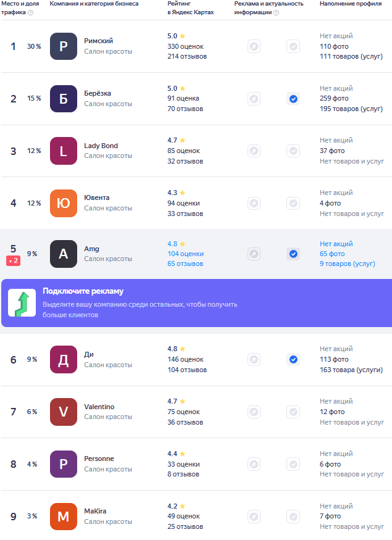This screenshot has width=392, height=540.
Task: Click the green arrow advertising promo icon
Action: point(22,303)
